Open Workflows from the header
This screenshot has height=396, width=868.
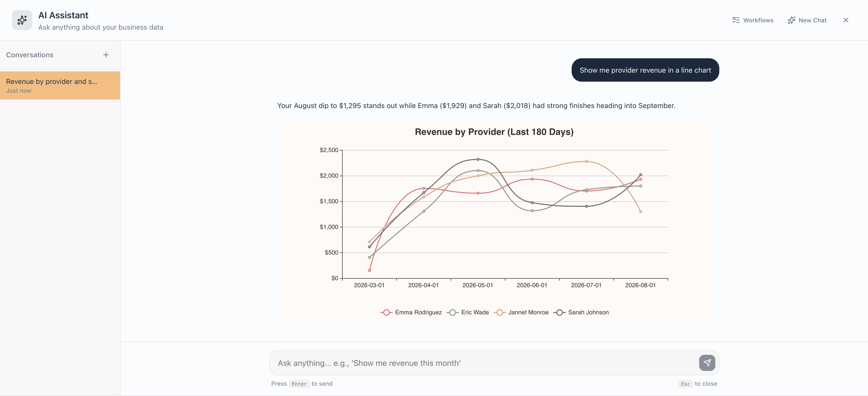click(x=753, y=20)
